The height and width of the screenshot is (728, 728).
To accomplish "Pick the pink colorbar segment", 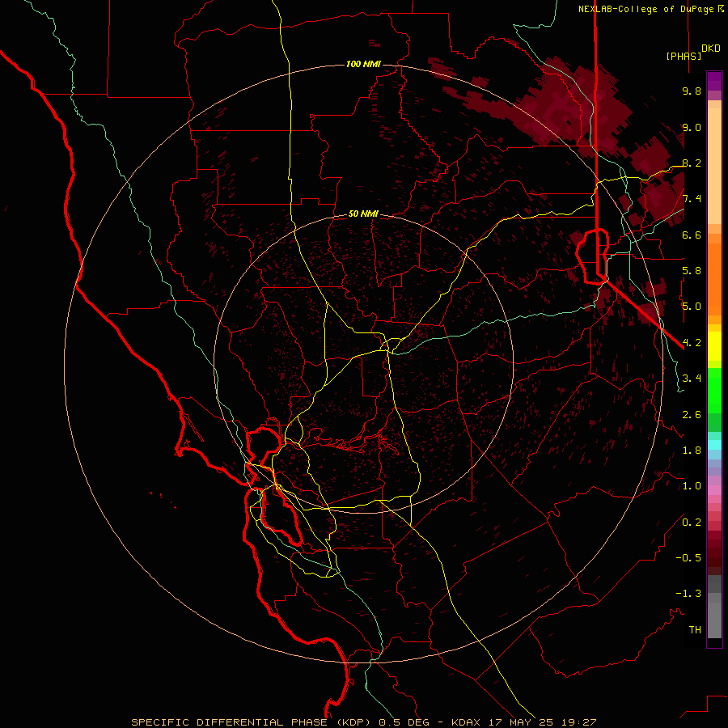I will 714,490.
